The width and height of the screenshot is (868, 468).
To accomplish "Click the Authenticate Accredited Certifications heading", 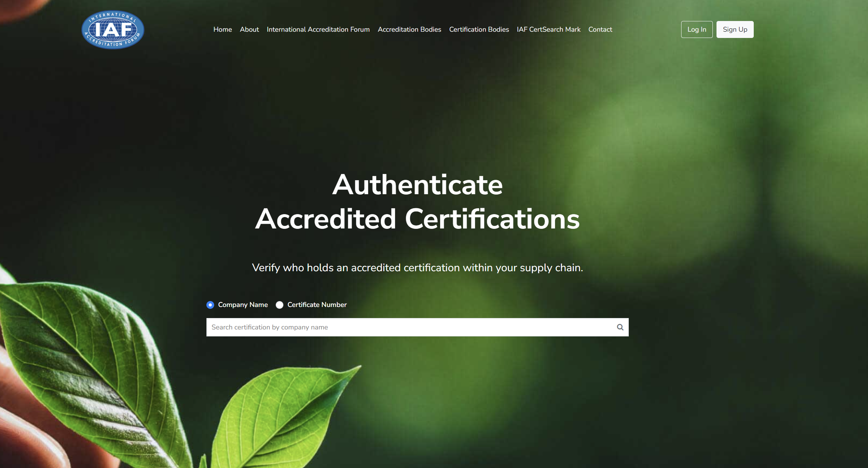I will coord(417,202).
